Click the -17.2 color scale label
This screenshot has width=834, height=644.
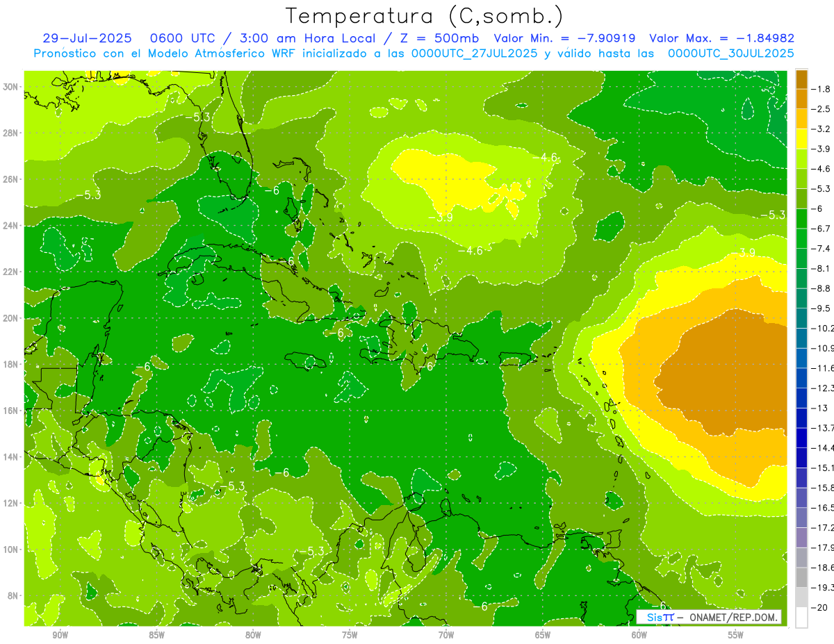(823, 527)
